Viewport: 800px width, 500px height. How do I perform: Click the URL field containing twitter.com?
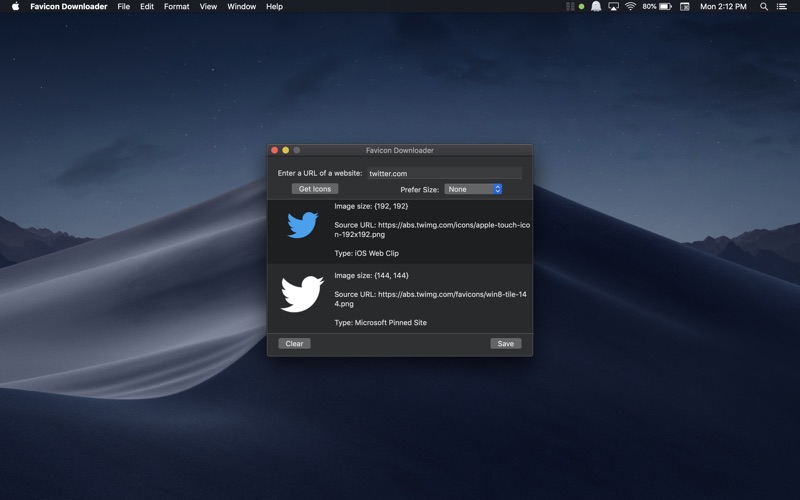coord(444,173)
